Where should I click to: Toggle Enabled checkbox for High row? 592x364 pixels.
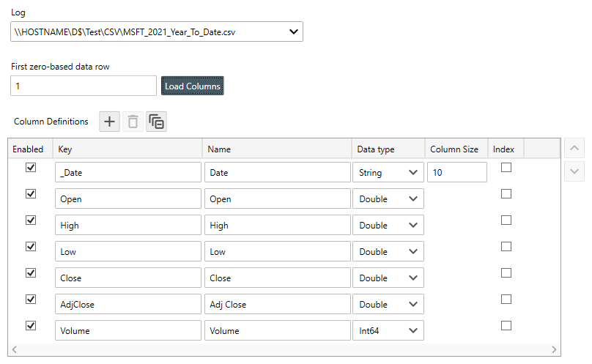click(31, 220)
